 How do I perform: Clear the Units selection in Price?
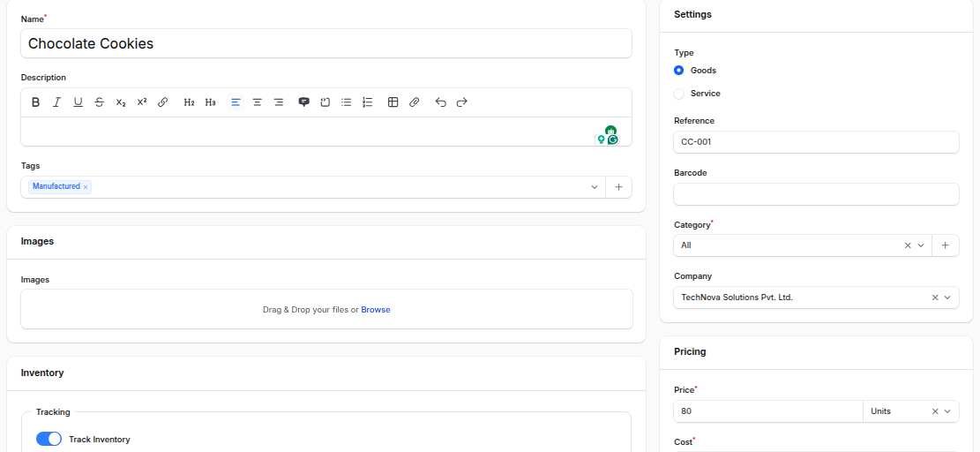coord(936,411)
